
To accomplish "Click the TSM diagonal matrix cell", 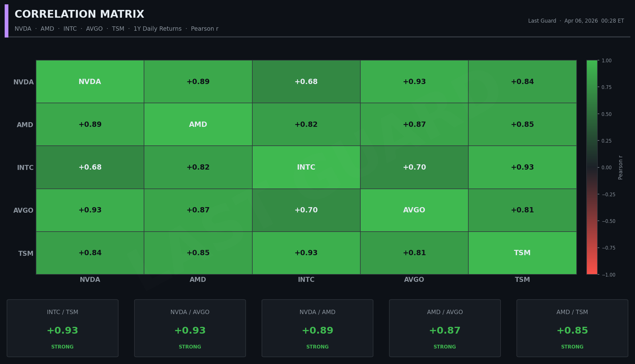I will click(522, 253).
